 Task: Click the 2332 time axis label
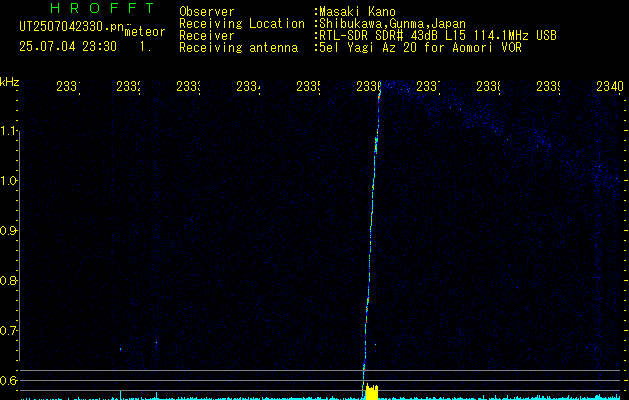coord(128,86)
